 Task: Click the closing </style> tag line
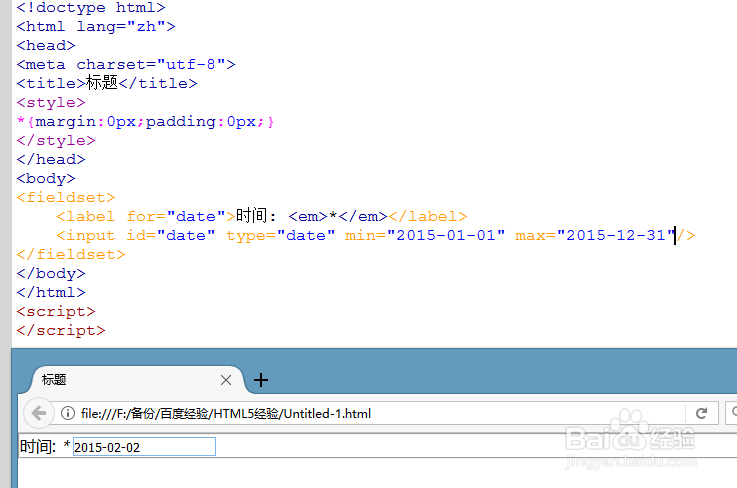(56, 140)
